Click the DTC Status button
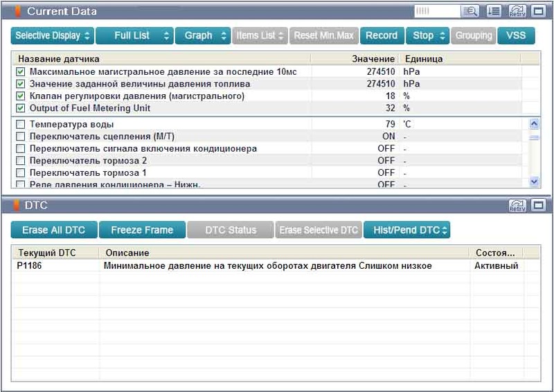Viewport: 554px width, 392px height. click(x=231, y=230)
